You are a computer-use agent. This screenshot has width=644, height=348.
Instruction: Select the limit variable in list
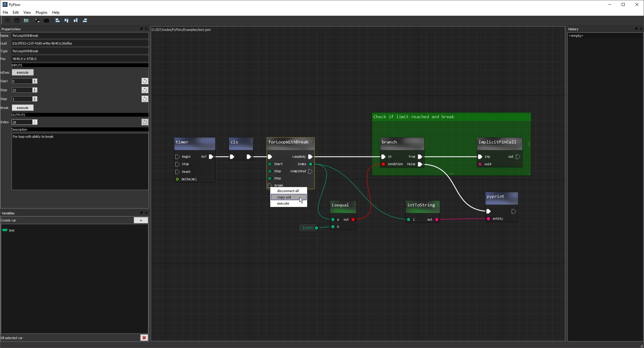[x=12, y=230]
